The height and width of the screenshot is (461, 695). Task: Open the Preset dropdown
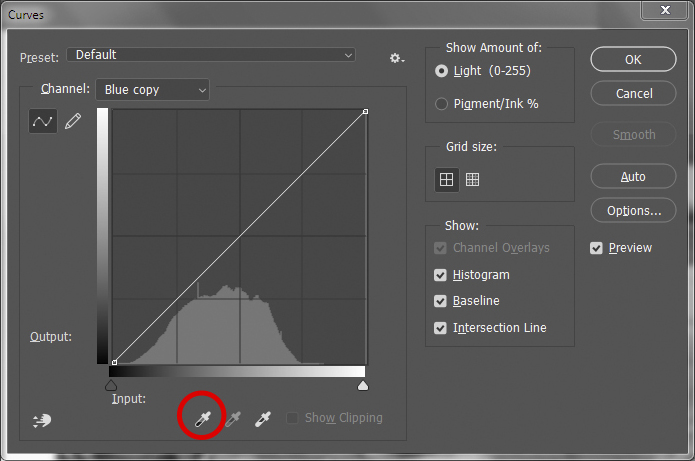pyautogui.click(x=211, y=55)
